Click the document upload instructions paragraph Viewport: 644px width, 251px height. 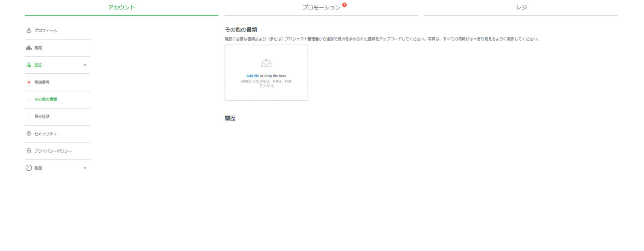coord(382,39)
